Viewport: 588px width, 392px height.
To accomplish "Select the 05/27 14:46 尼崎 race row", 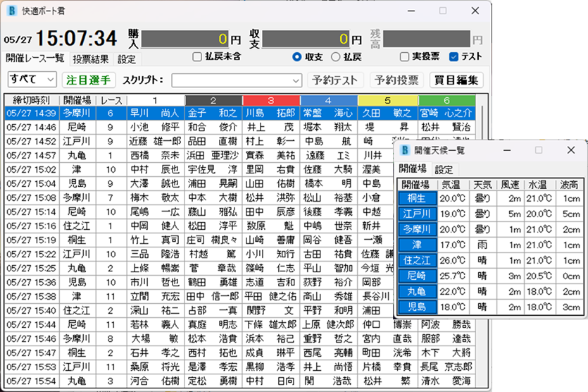I will click(240, 128).
